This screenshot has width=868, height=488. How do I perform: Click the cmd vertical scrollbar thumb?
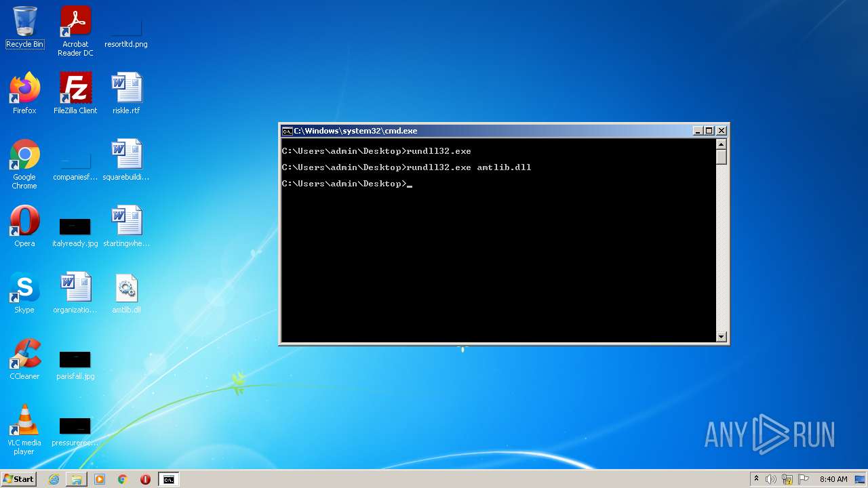click(x=722, y=157)
